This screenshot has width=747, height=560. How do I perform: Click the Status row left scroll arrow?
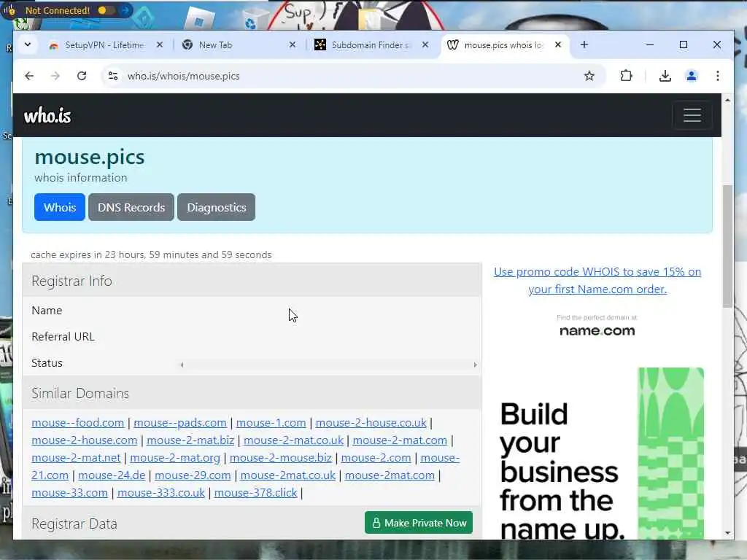pos(182,365)
